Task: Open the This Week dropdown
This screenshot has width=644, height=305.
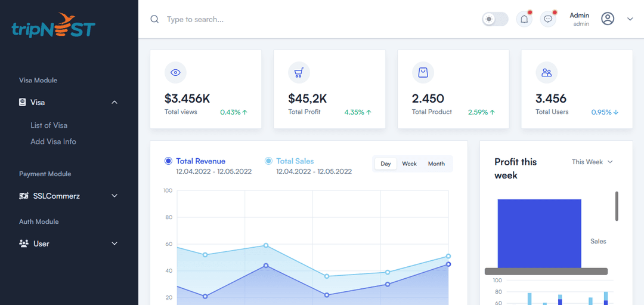Action: pyautogui.click(x=592, y=162)
